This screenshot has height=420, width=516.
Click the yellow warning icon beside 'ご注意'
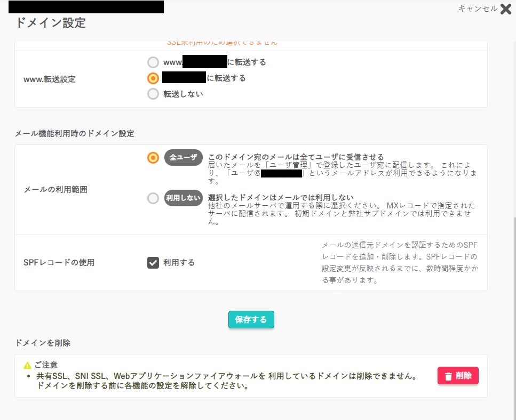click(27, 365)
